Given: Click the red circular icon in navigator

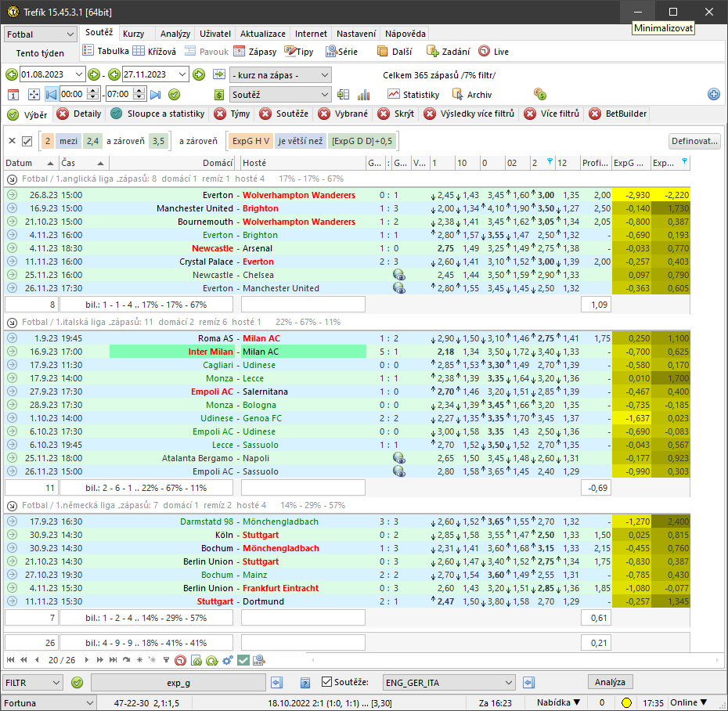Looking at the screenshot, I should tap(180, 660).
